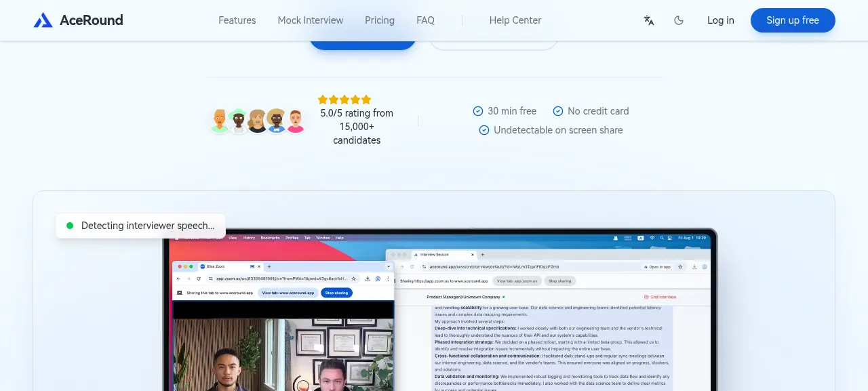Click the check icon beside Undetectable on screen share
Viewport: 868px width, 391px height.
(484, 130)
